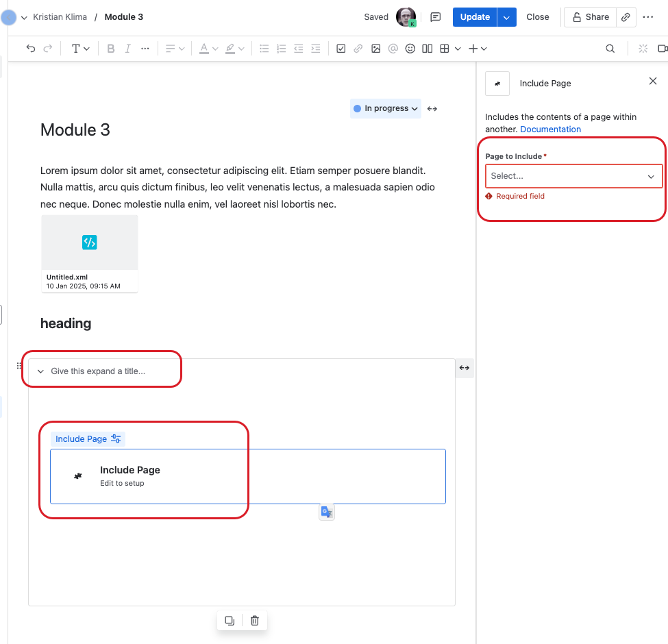Insert an image or file
668x644 pixels.
(375, 49)
